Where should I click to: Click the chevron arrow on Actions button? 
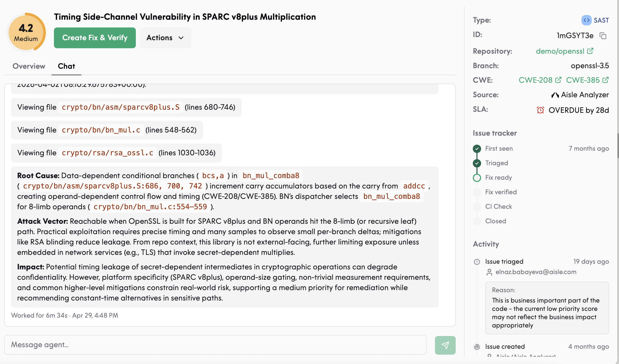click(x=181, y=38)
